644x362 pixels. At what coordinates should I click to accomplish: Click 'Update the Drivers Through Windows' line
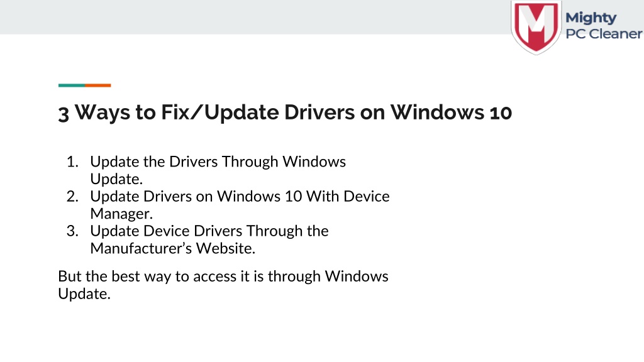coord(218,162)
